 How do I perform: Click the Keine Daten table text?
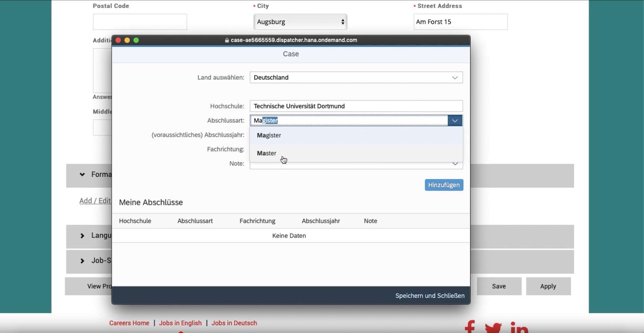tap(289, 236)
